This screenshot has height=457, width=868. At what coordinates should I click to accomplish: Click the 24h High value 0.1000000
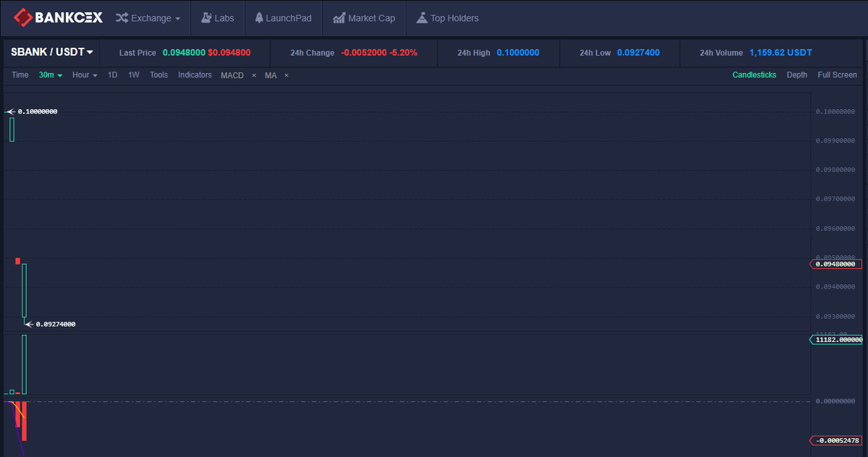pyautogui.click(x=518, y=53)
